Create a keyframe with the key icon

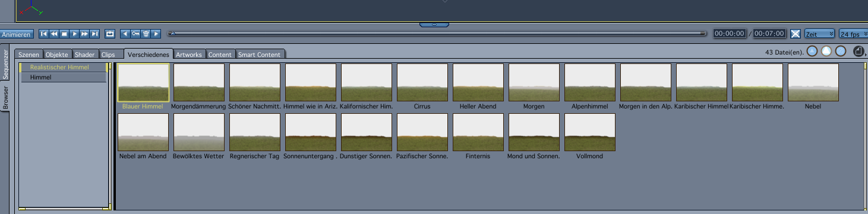click(135, 34)
